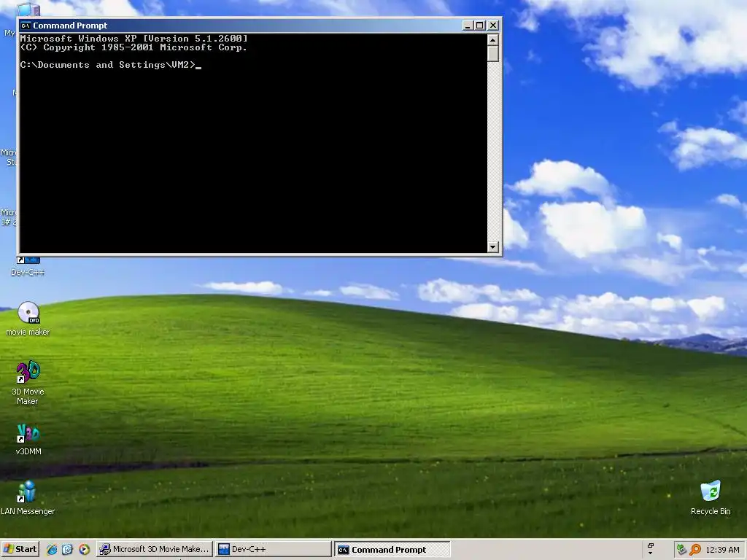Launch Windows Media Player from Quick Launch
747x560 pixels.
84,550
